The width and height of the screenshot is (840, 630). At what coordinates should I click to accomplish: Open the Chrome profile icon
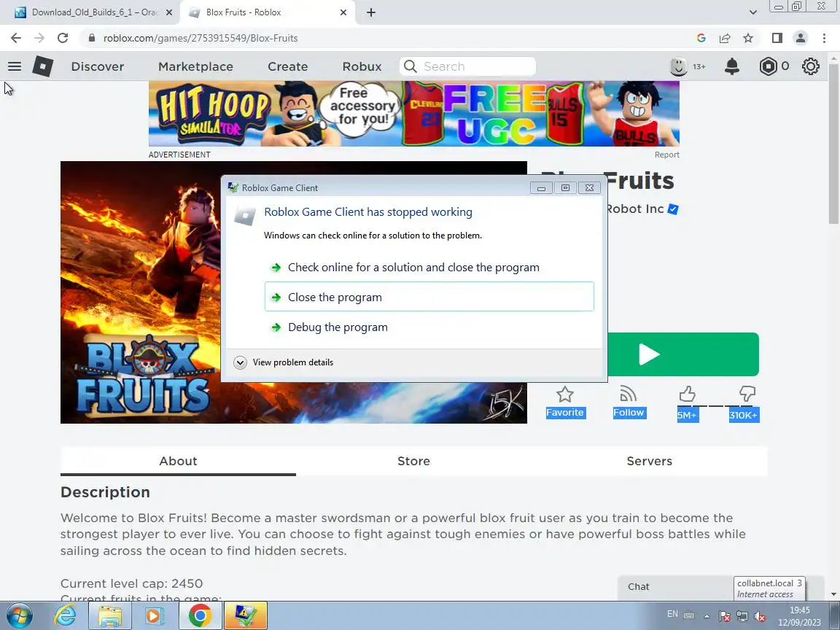pyautogui.click(x=801, y=38)
